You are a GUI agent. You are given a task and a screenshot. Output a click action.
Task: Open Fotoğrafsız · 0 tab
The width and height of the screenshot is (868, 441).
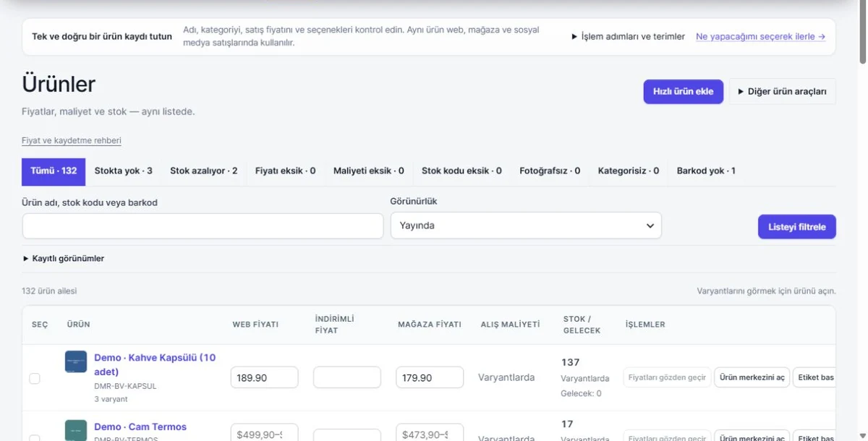point(550,171)
